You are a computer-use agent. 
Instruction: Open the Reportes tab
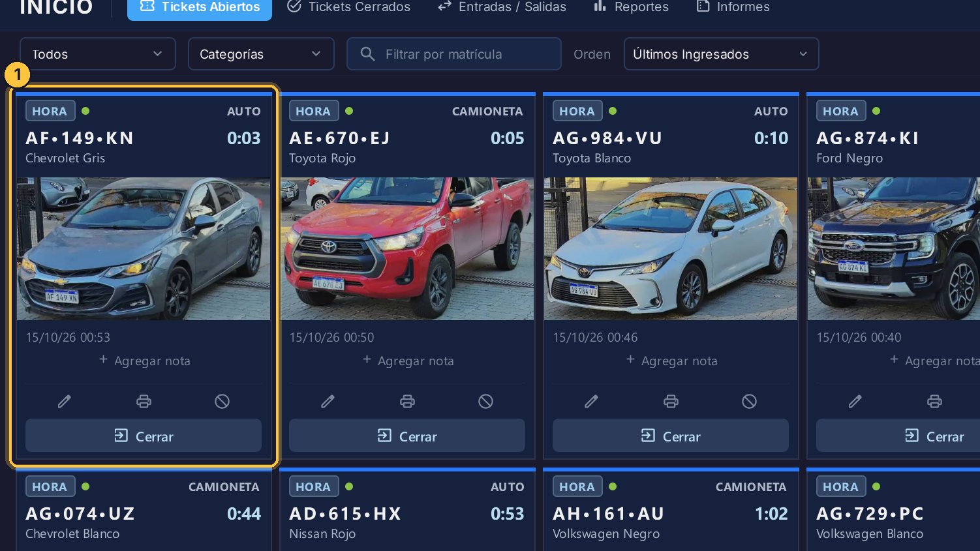click(x=631, y=7)
